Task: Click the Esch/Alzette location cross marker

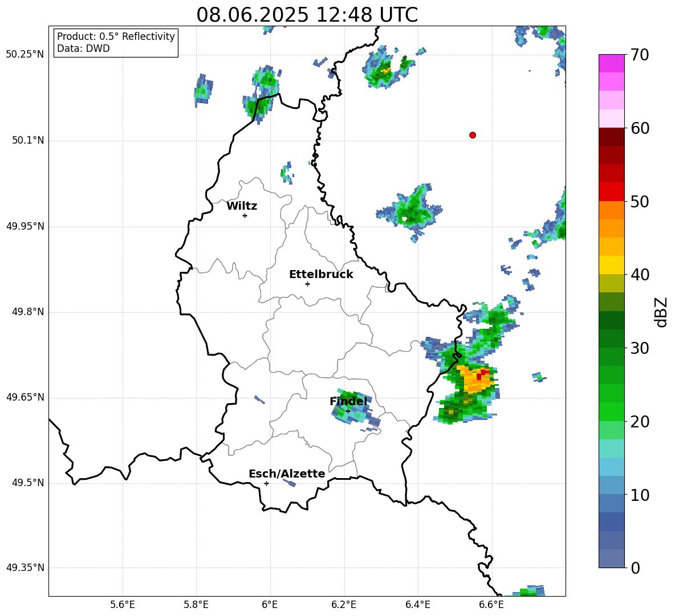Action: pos(266,483)
